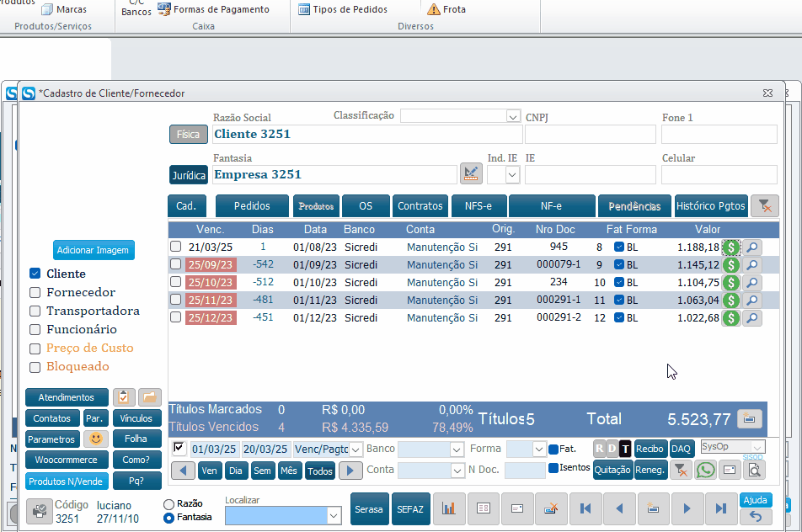Click the clear filter icon beside Histórico Pgtos
This screenshot has width=802, height=532.
coord(765,206)
